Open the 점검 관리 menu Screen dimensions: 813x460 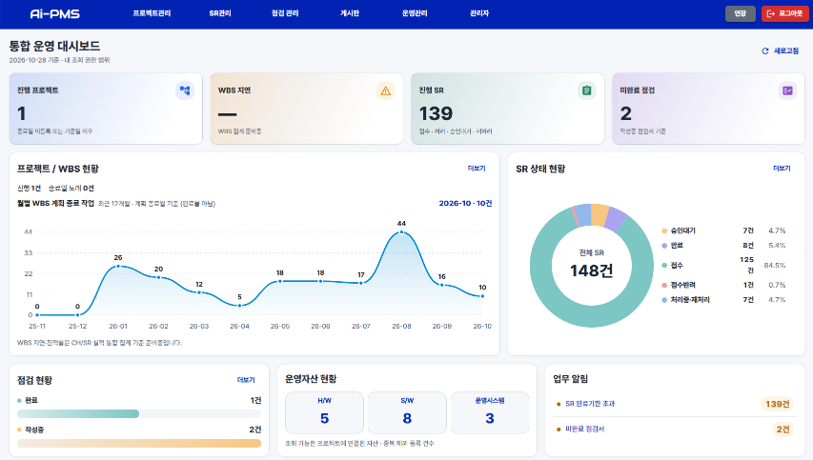tap(285, 13)
